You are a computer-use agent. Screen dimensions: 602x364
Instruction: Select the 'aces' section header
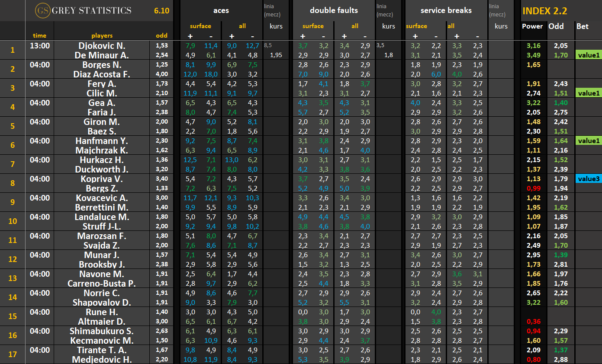click(x=221, y=10)
